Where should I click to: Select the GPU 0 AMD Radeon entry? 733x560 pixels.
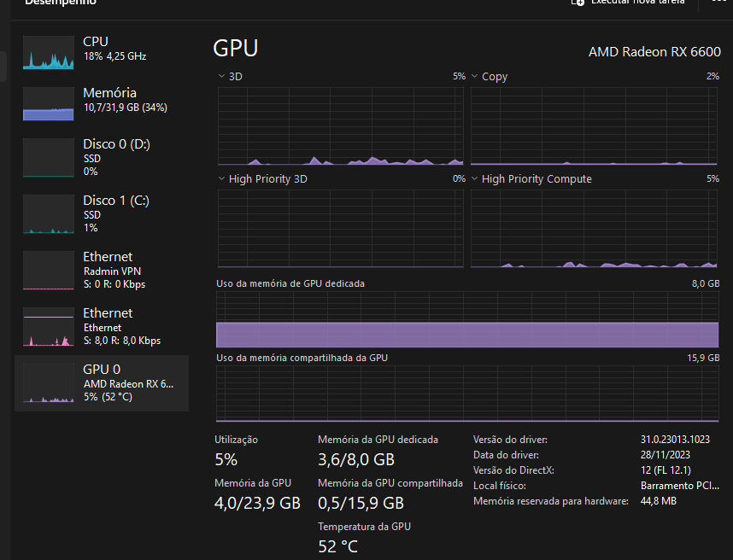[x=102, y=383]
